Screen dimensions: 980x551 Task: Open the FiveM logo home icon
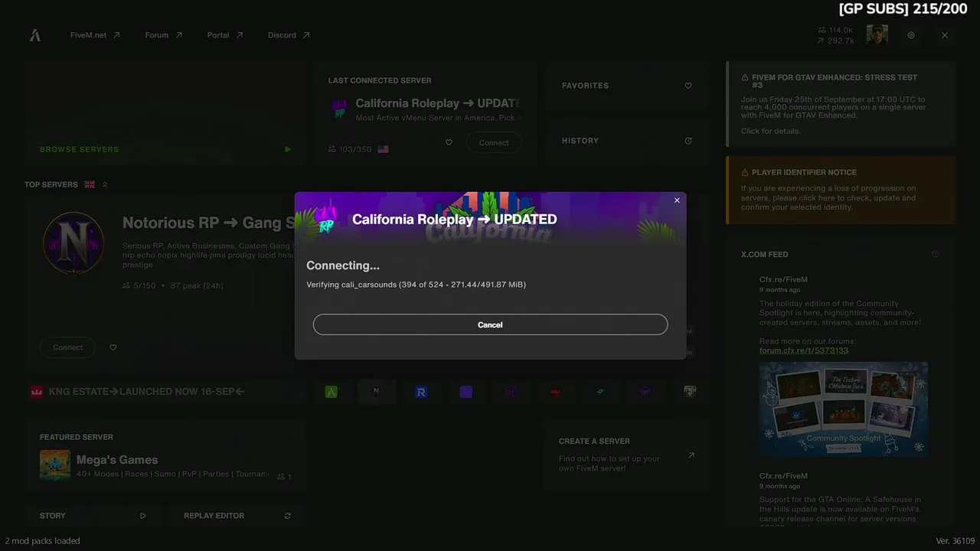[x=35, y=35]
